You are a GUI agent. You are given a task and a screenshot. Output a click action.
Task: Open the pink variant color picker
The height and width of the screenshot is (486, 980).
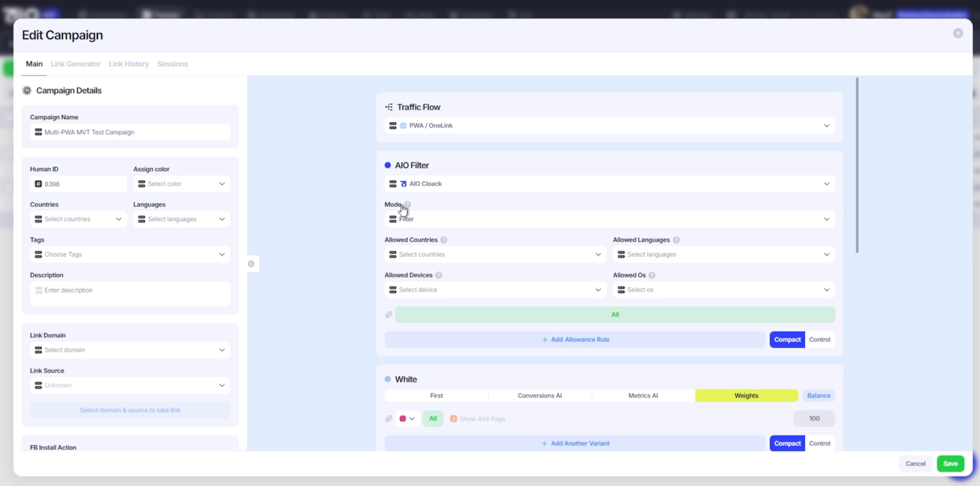pyautogui.click(x=407, y=419)
